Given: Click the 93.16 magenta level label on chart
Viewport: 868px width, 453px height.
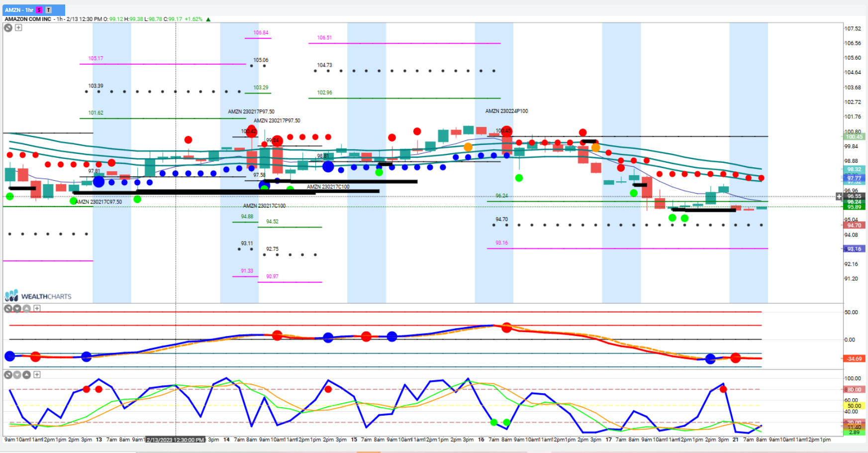Looking at the screenshot, I should (x=502, y=243).
